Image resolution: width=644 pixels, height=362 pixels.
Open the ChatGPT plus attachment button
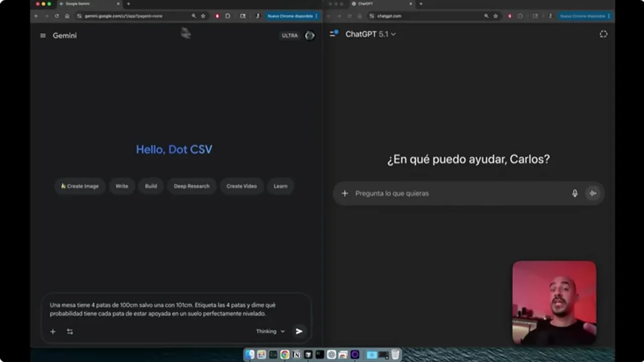point(345,193)
